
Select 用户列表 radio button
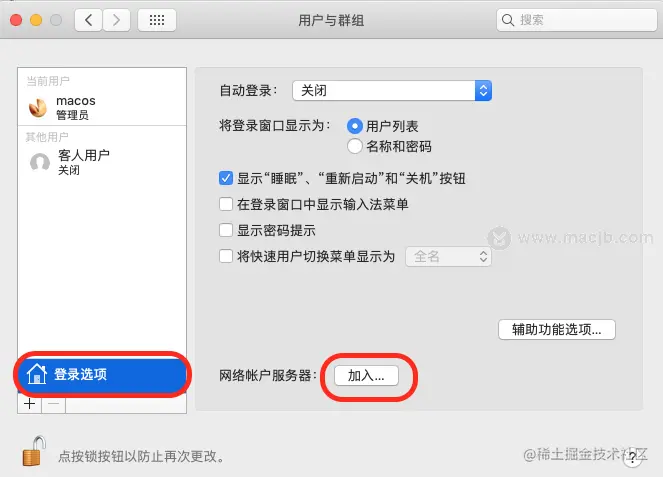(354, 126)
